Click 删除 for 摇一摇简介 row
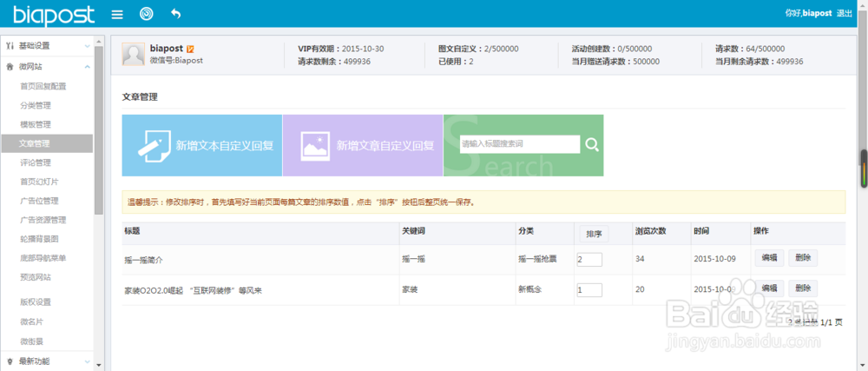 pos(803,257)
